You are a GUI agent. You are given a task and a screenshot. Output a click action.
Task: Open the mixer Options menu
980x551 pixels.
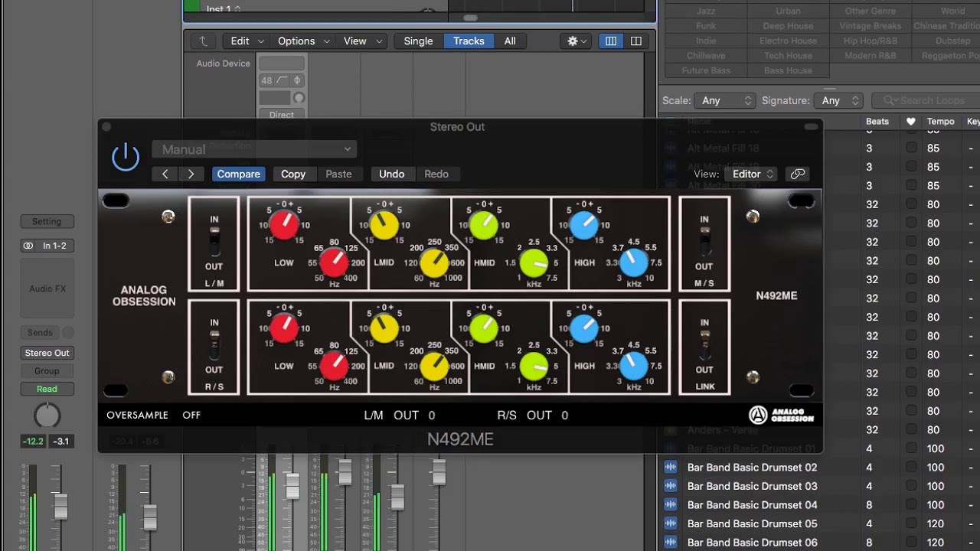tap(303, 41)
